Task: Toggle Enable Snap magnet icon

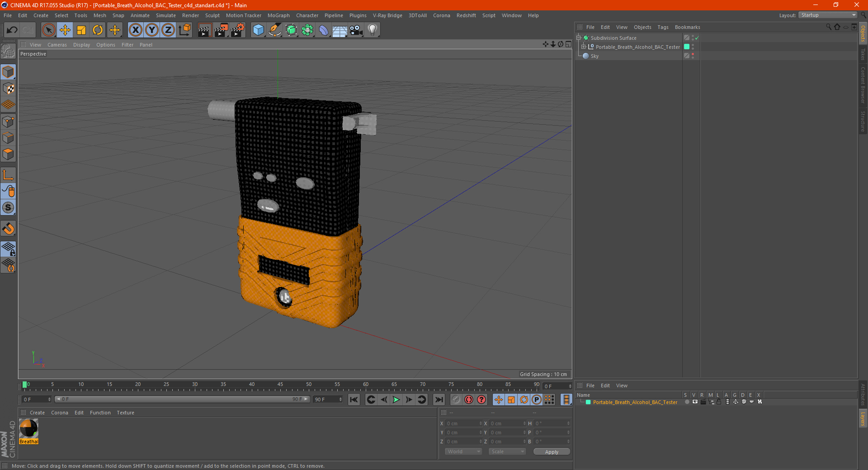Action: (8, 229)
